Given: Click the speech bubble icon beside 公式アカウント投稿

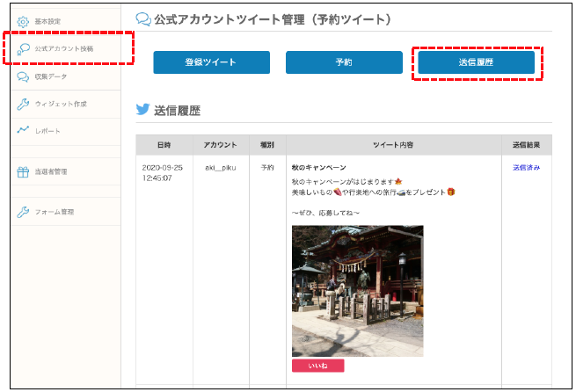Looking at the screenshot, I should pyautogui.click(x=23, y=49).
